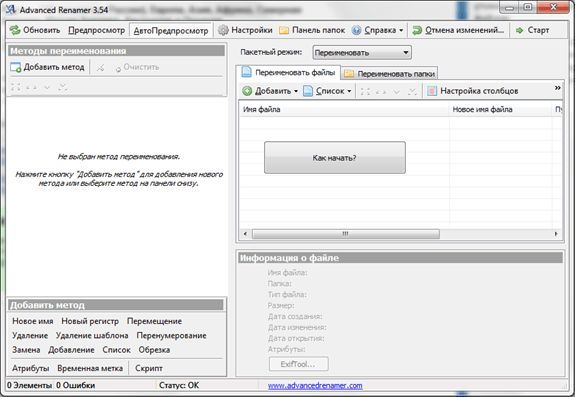Expand the Справка dropdown arrow
575x397 pixels.
[x=401, y=30]
